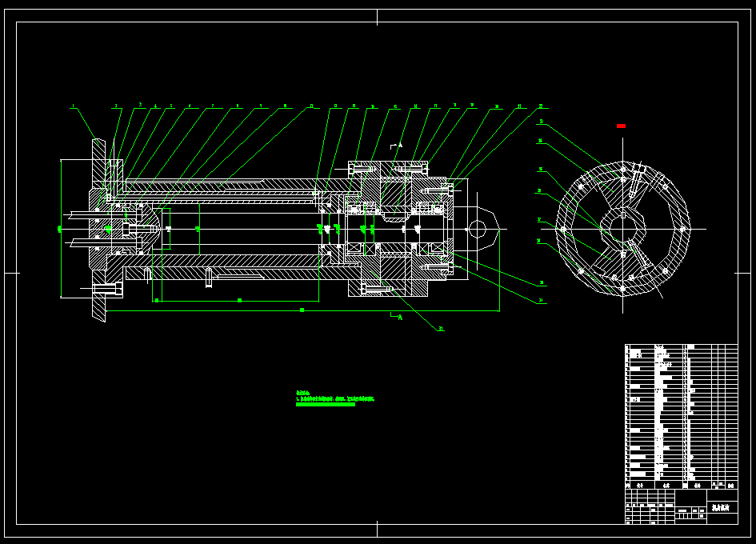
Task: Click the lower section marker "A"
Action: (x=400, y=318)
